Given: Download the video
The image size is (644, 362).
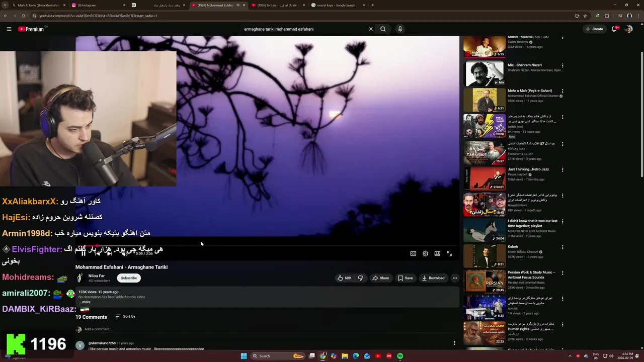Looking at the screenshot, I should click(x=433, y=278).
